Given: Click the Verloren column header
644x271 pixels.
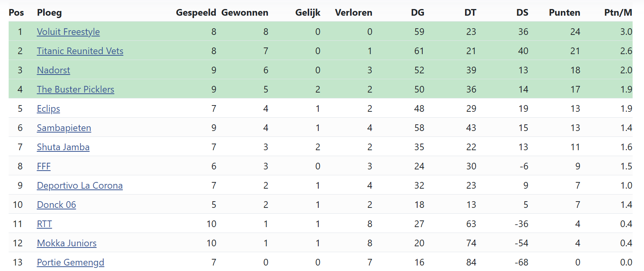Looking at the screenshot, I should tap(354, 13).
